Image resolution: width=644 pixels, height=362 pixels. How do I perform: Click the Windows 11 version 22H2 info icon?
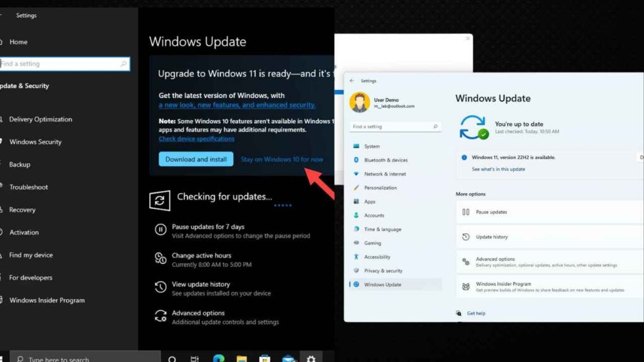[464, 157]
